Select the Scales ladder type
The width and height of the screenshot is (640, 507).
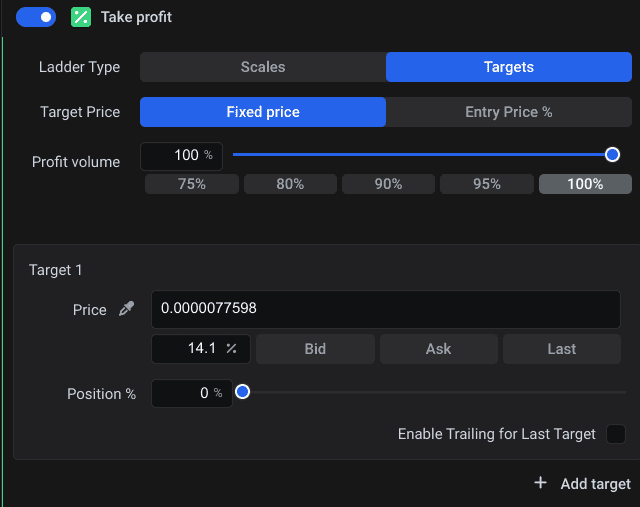click(x=263, y=67)
